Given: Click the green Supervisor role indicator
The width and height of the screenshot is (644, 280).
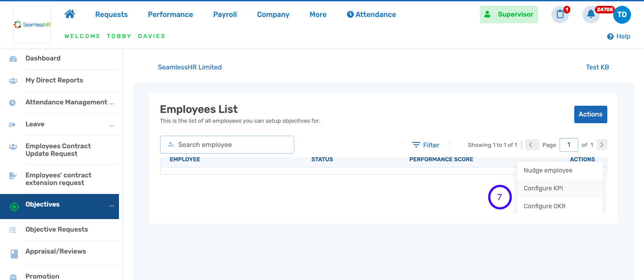Looking at the screenshot, I should [509, 14].
